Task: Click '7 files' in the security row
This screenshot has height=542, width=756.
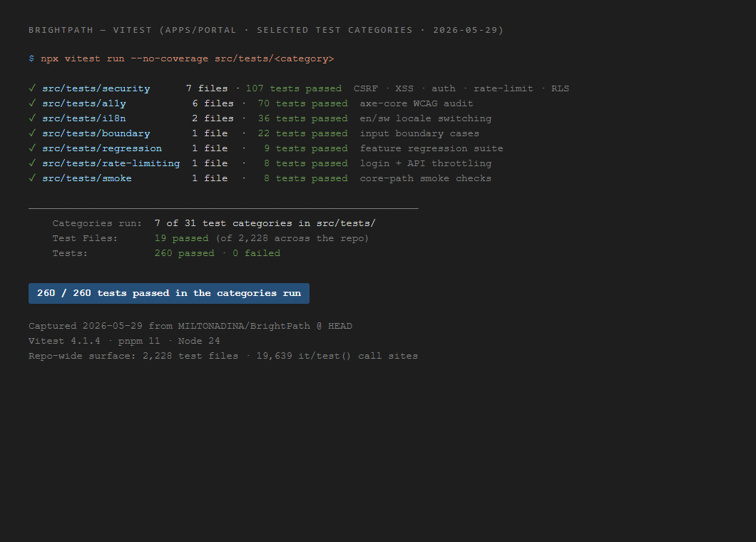Action: (x=207, y=88)
